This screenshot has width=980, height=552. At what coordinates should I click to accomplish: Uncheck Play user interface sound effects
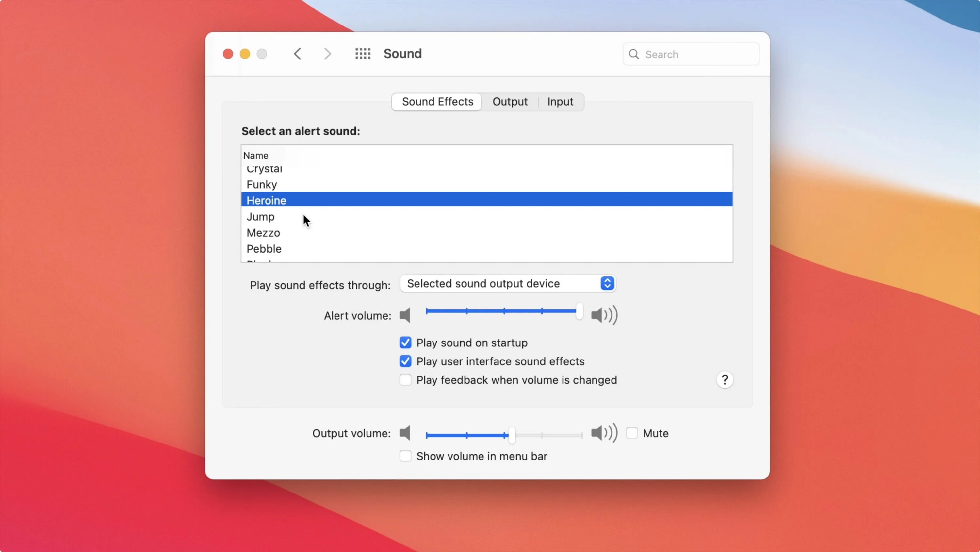(405, 361)
